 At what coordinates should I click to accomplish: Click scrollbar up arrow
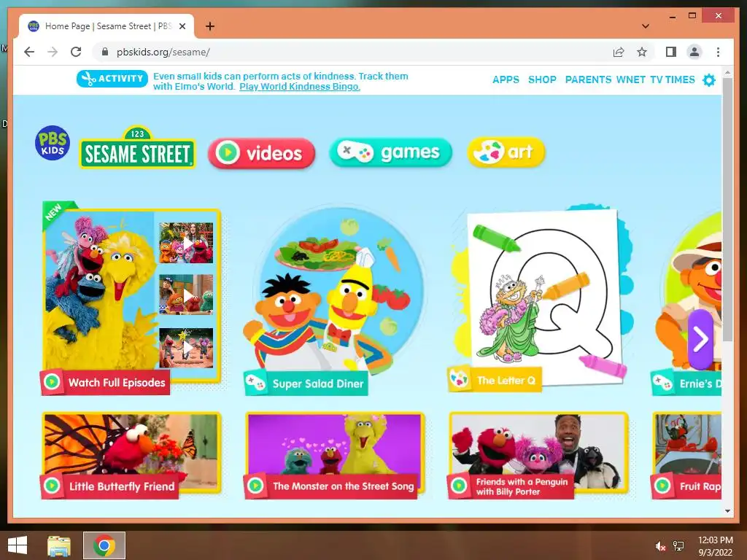tap(727, 73)
